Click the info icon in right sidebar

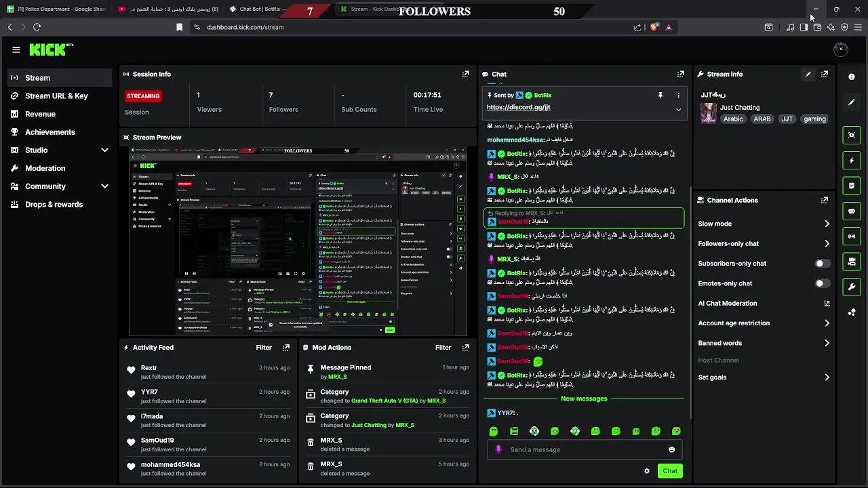(852, 77)
